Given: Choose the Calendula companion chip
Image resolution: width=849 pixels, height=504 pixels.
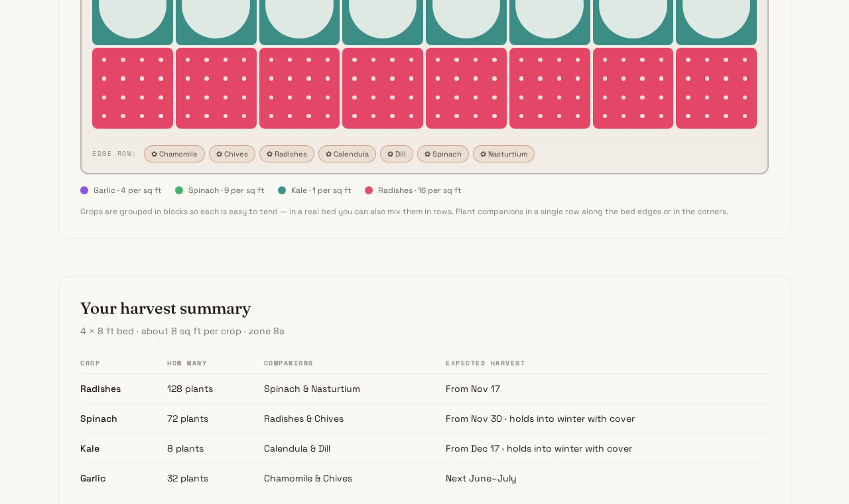Looking at the screenshot, I should click(x=347, y=154).
